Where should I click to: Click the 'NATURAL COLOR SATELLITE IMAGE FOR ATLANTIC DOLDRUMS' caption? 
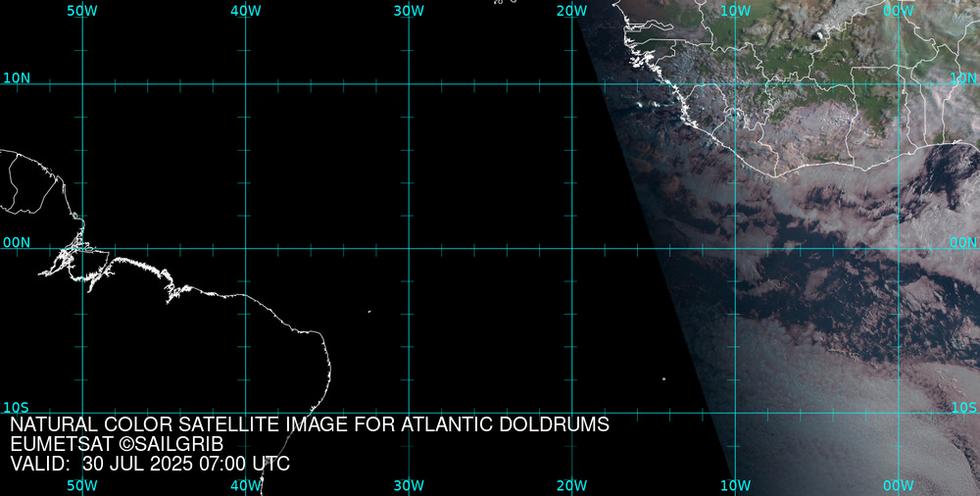coord(310,424)
